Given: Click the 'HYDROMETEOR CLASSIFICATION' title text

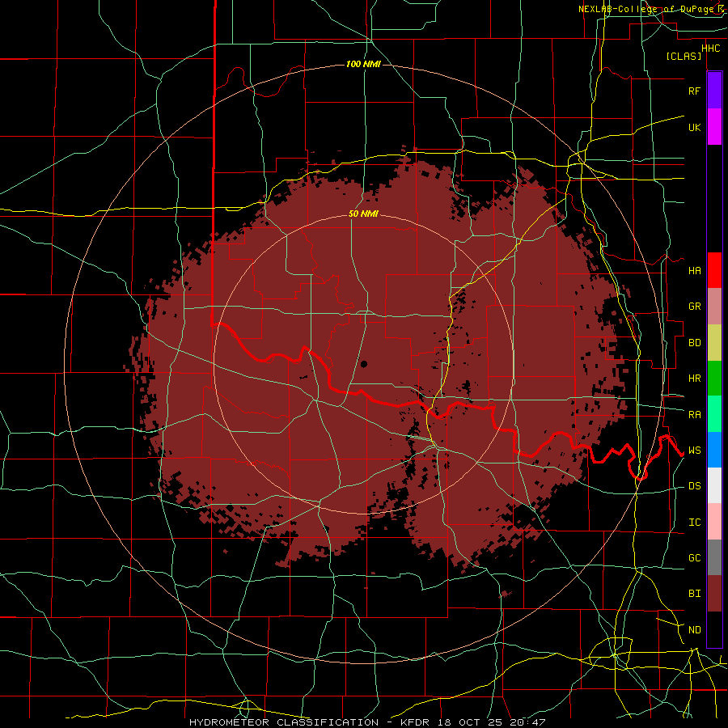Looking at the screenshot, I should 284,722.
